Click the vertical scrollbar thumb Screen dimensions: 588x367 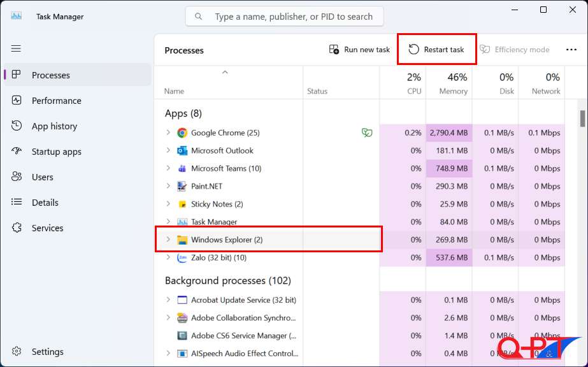[x=582, y=119]
